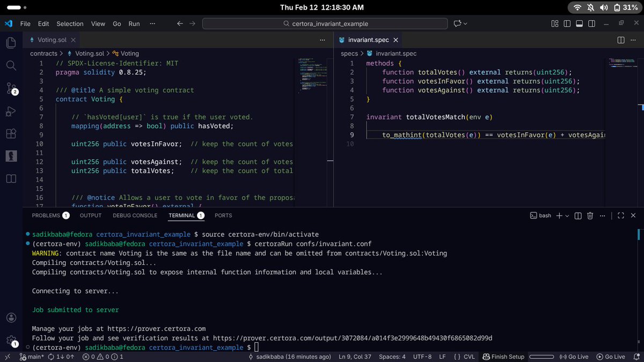This screenshot has height=362, width=644.
Task: Open the Manage gear in activity bar
Action: [11, 341]
